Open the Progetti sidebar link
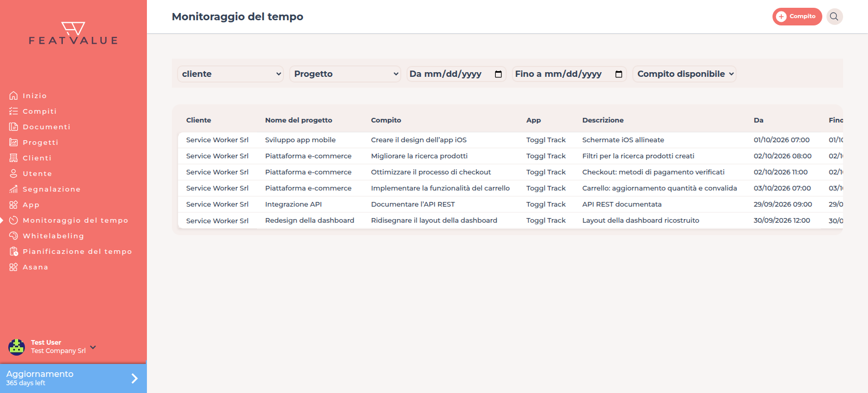This screenshot has width=868, height=393. tap(40, 142)
